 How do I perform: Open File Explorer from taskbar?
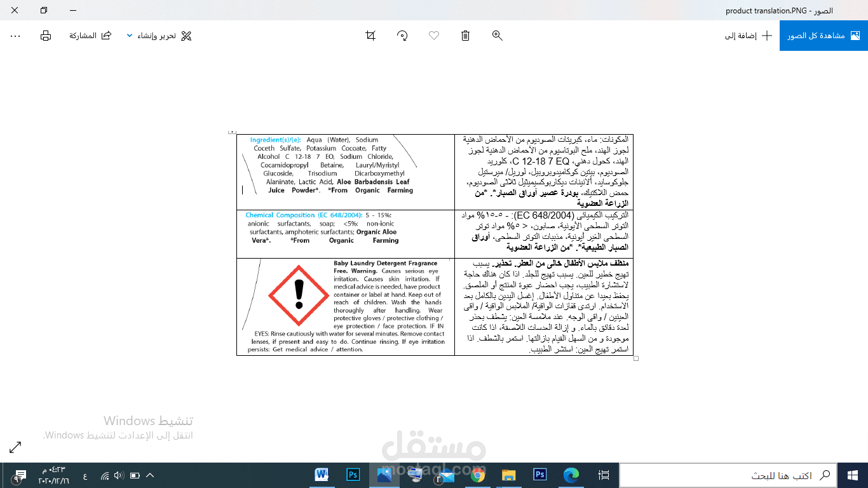pyautogui.click(x=508, y=475)
